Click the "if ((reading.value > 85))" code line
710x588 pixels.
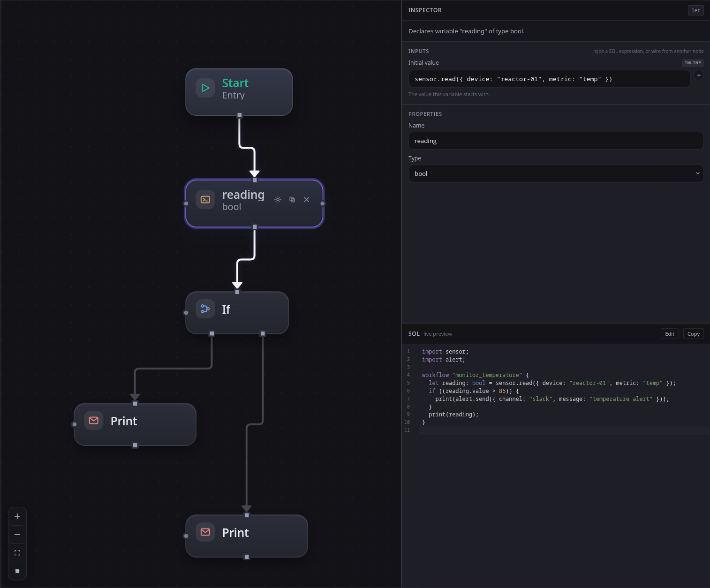474,391
